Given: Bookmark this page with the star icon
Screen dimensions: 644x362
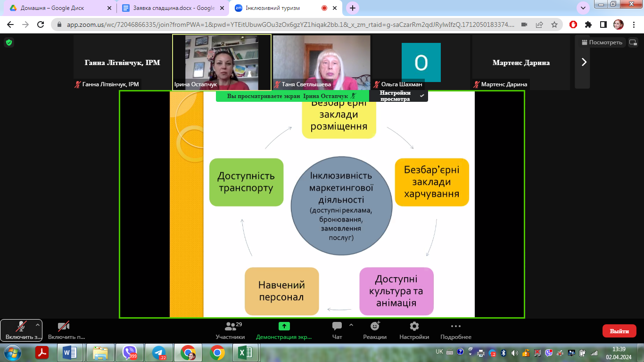Looking at the screenshot, I should click(554, 25).
